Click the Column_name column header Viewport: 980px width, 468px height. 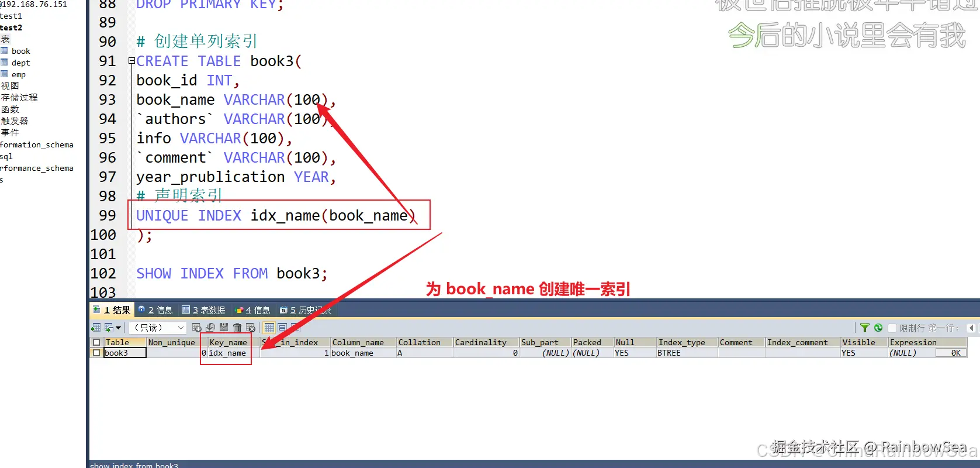click(363, 342)
